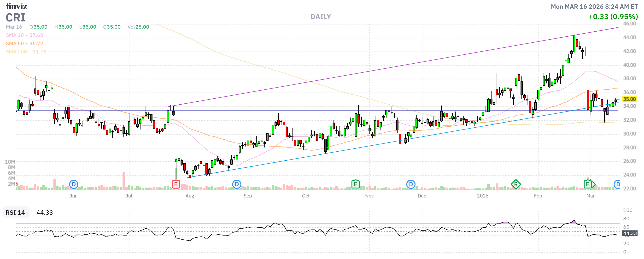Select the yellow 35.00 current price tag

629,99
